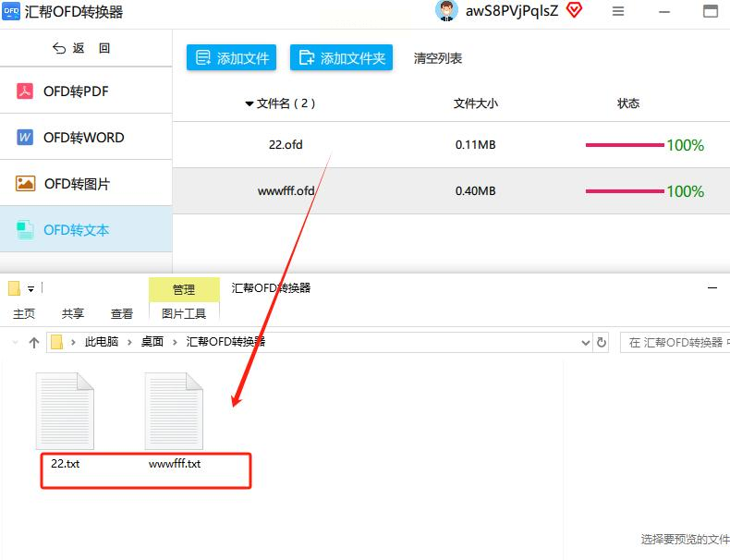
Task: Click the 0.40MB size cell
Action: tap(475, 191)
